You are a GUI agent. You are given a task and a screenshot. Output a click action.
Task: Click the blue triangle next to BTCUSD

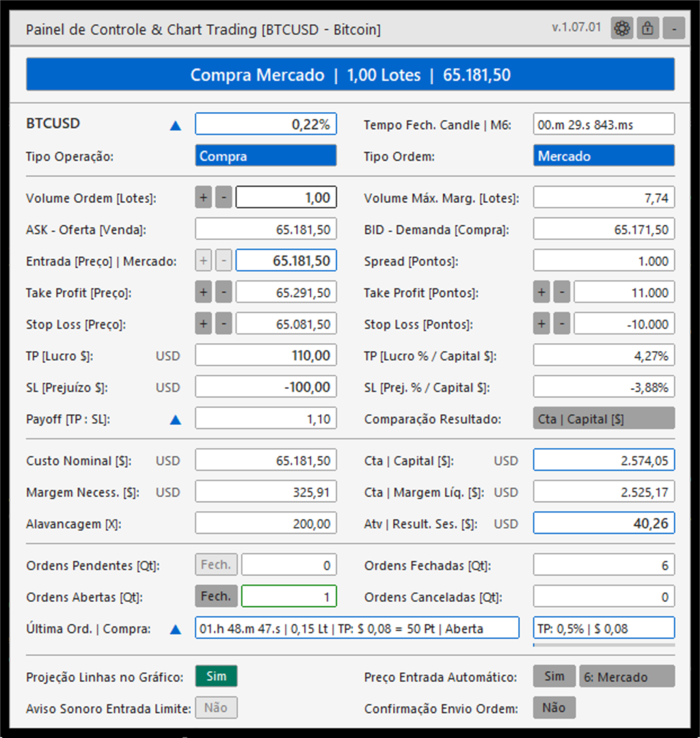[175, 125]
